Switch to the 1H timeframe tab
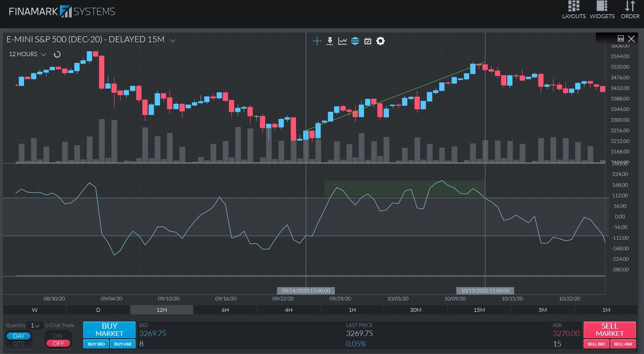 tap(352, 309)
